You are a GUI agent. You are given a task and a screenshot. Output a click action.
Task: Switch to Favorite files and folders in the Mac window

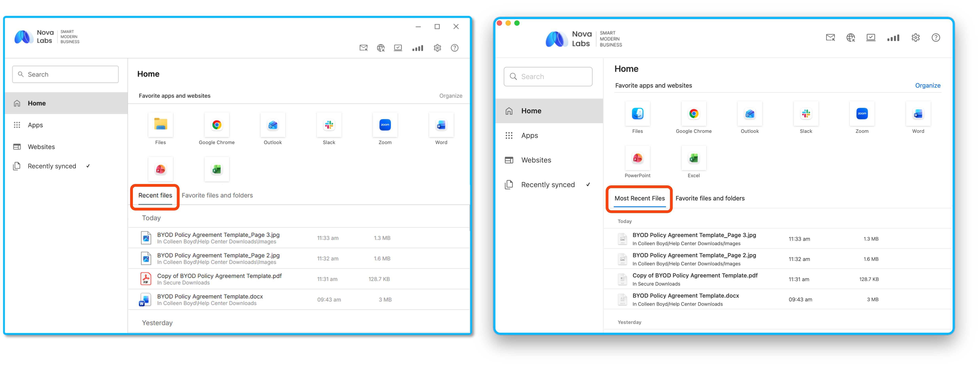tap(710, 199)
